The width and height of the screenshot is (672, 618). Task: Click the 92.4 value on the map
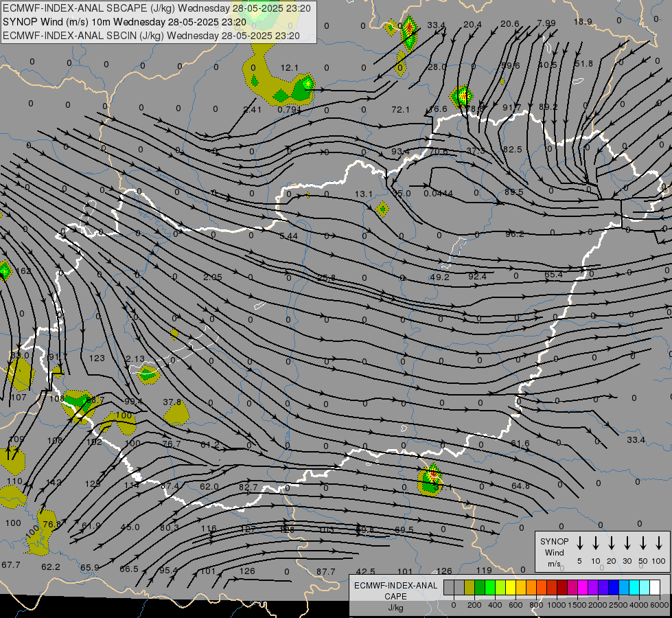tap(477, 277)
